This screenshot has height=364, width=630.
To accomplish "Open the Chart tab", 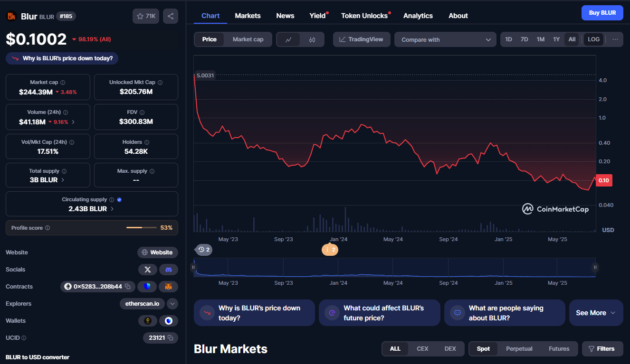I will pos(210,16).
